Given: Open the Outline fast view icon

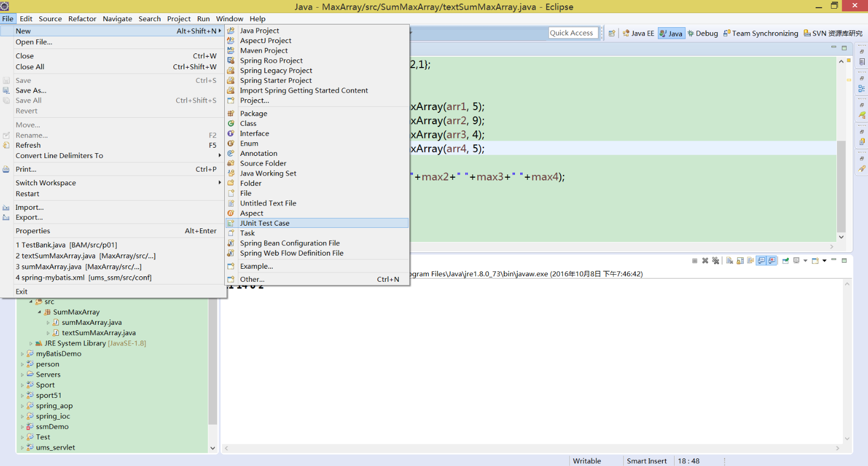Looking at the screenshot, I should [862, 88].
